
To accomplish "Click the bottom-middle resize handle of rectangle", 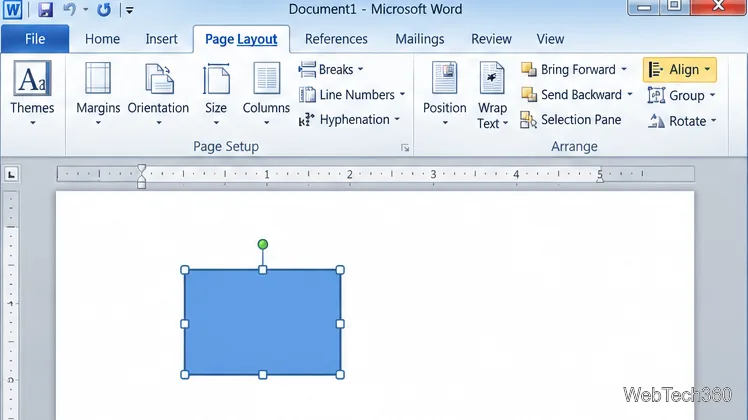I will (x=262, y=375).
